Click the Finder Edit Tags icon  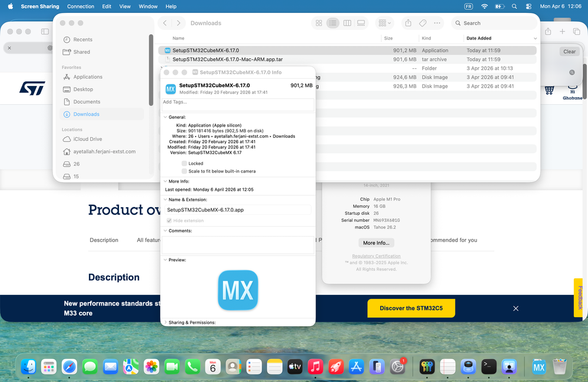coord(423,23)
